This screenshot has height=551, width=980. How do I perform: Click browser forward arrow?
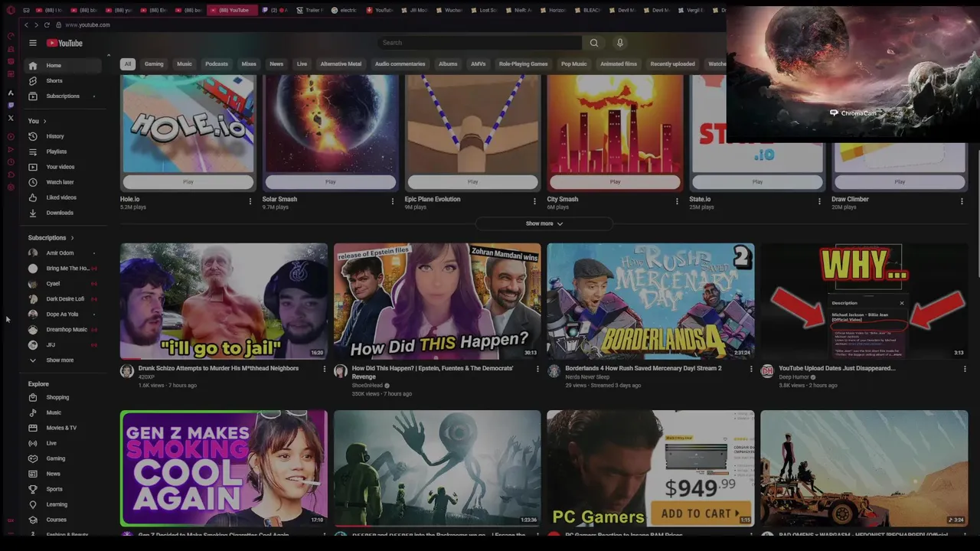(36, 25)
